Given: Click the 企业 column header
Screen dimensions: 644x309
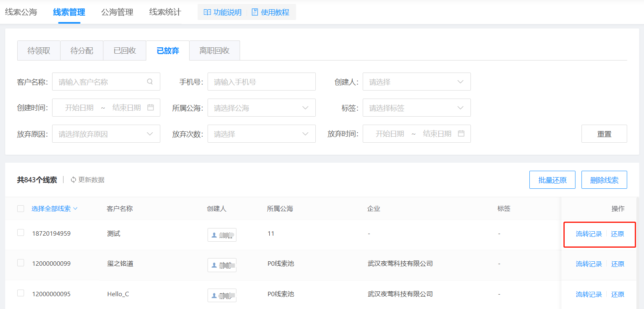Looking at the screenshot, I should 373,209.
